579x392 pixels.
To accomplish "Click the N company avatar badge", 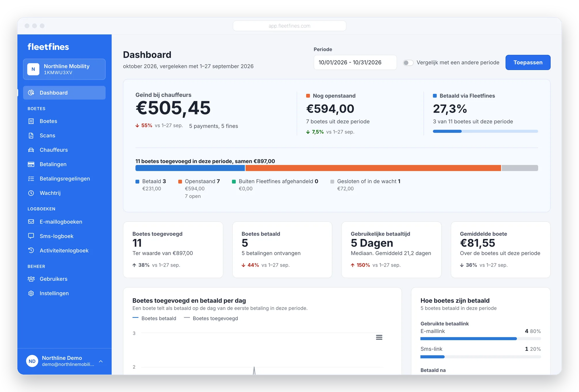I will [33, 69].
